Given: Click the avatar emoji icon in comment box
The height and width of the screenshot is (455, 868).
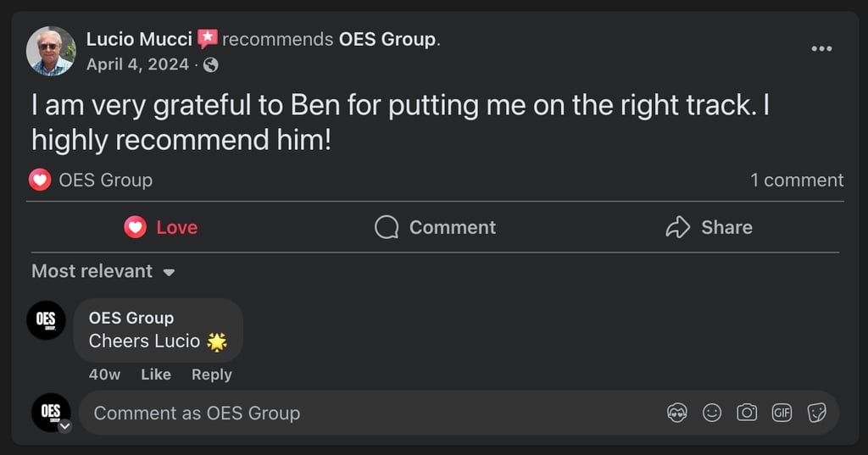Looking at the screenshot, I should pos(677,413).
